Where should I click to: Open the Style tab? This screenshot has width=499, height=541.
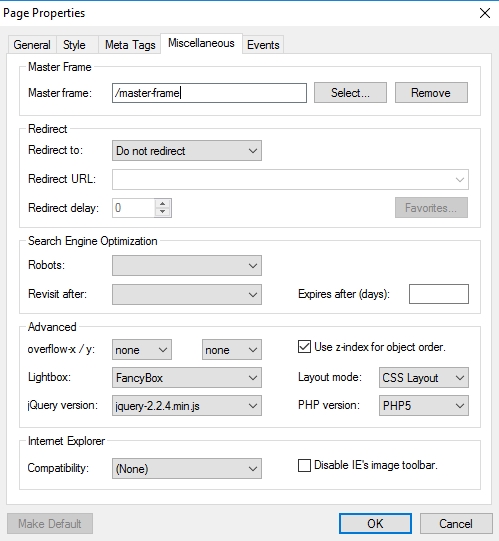click(74, 45)
